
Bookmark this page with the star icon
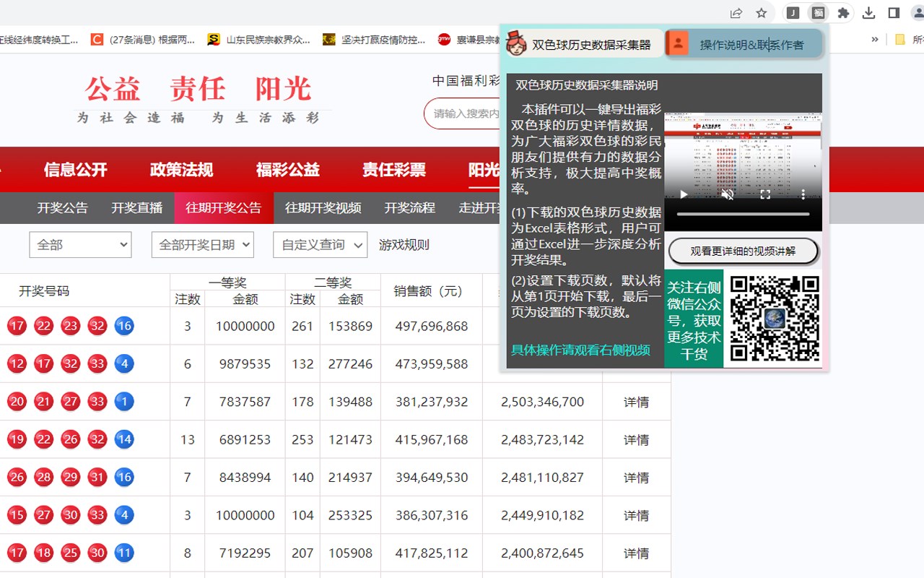point(761,13)
